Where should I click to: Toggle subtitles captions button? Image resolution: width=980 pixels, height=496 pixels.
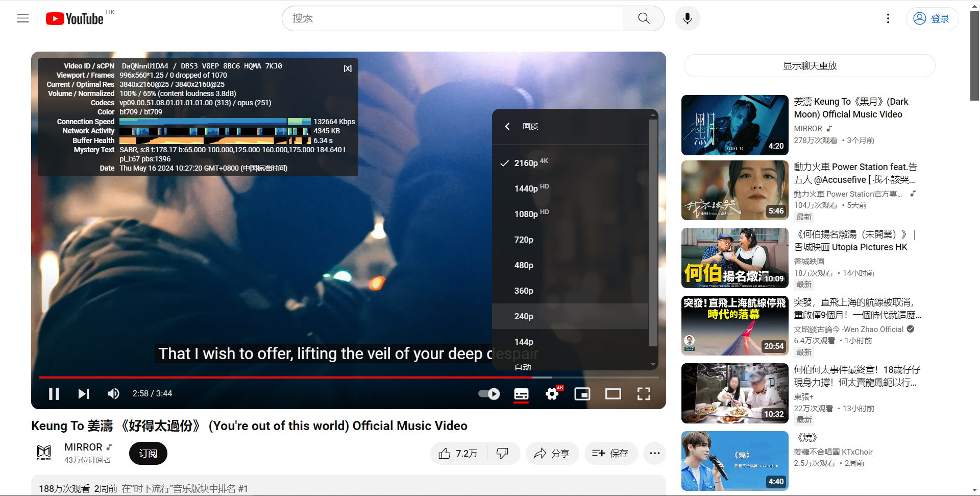tap(521, 394)
